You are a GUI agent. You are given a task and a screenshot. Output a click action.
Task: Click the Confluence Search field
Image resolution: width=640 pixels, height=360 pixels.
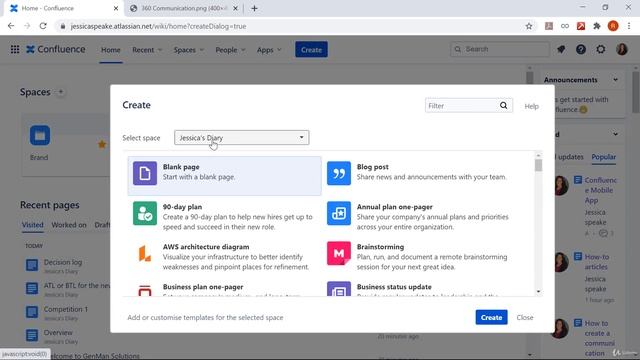tap(500, 49)
